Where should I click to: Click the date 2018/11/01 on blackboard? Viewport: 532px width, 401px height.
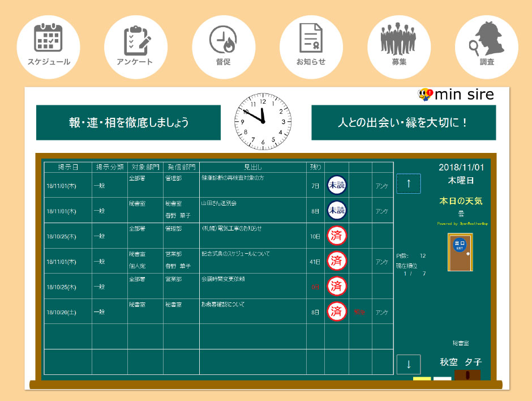pos(461,167)
